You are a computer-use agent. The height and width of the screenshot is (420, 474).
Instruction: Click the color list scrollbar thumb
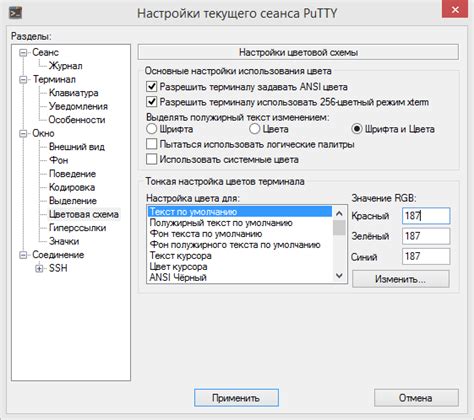[x=339, y=228]
